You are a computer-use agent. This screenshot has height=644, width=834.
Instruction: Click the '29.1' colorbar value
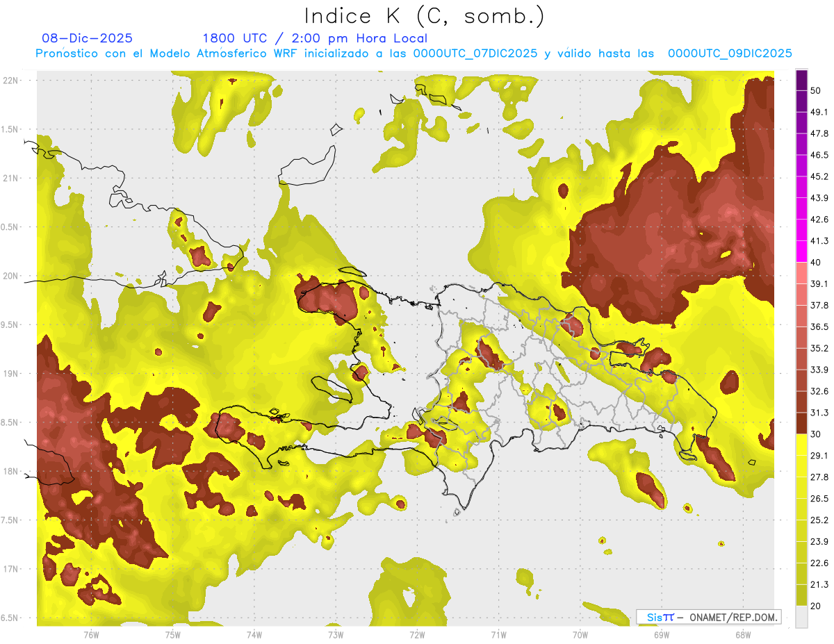[819, 456]
